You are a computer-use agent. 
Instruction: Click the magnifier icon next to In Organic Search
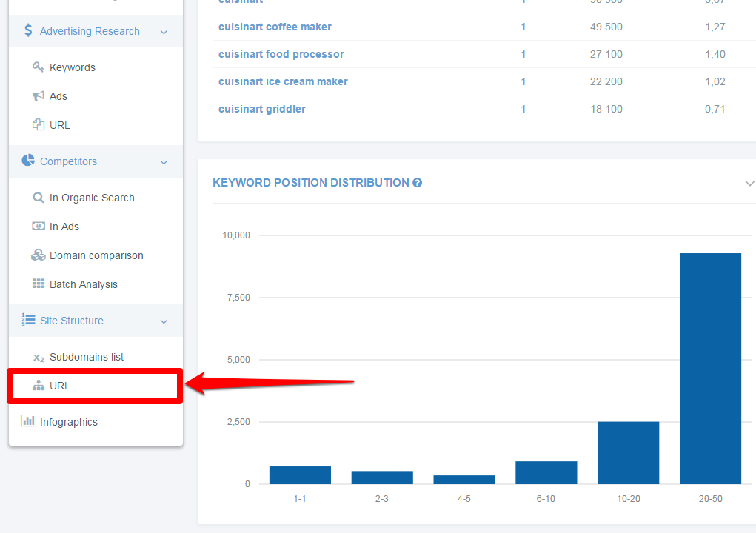point(39,198)
